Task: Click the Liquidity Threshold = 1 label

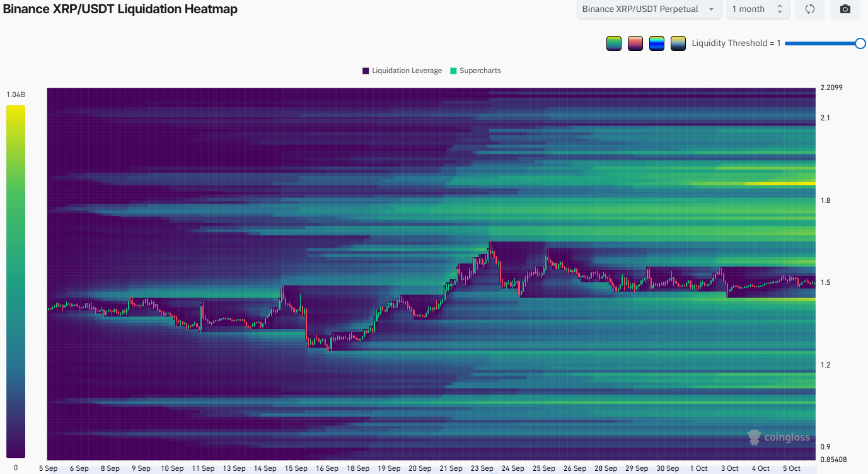Action: [x=736, y=43]
